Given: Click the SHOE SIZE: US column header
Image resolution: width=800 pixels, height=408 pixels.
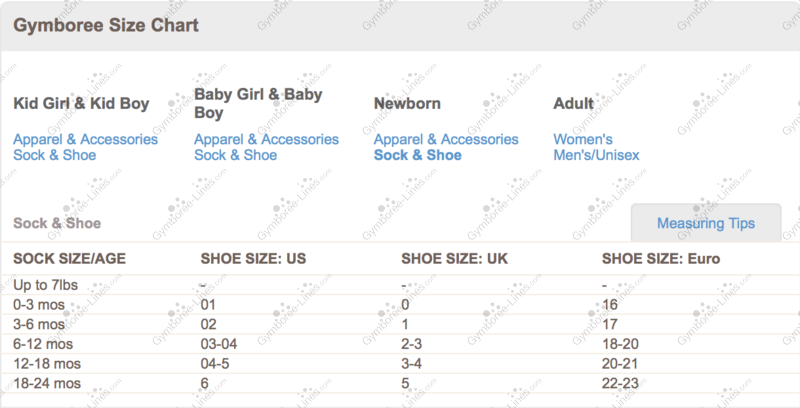Looking at the screenshot, I should pyautogui.click(x=253, y=259).
